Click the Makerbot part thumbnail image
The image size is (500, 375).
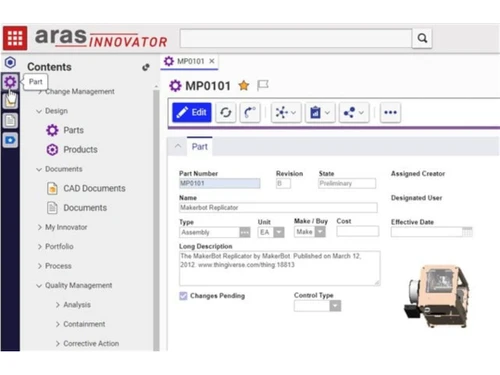437,297
